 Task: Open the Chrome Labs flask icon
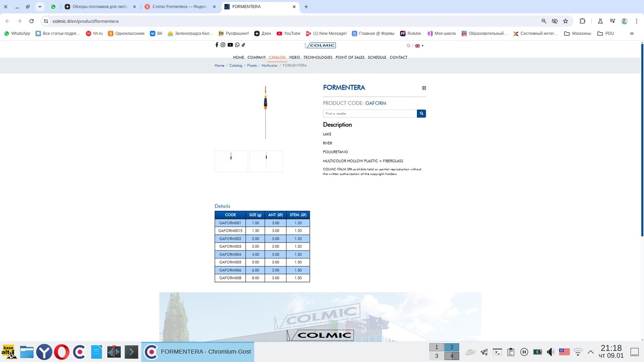[x=600, y=21]
